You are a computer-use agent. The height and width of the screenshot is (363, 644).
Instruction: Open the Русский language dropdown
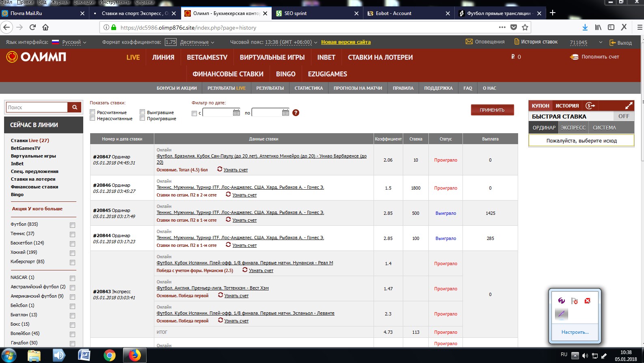click(74, 42)
